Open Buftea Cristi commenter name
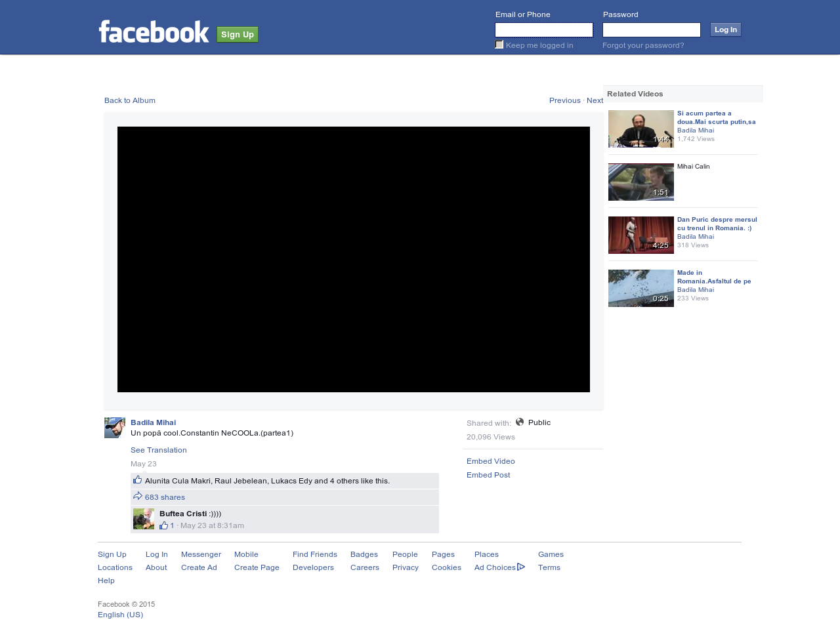 [x=183, y=514]
